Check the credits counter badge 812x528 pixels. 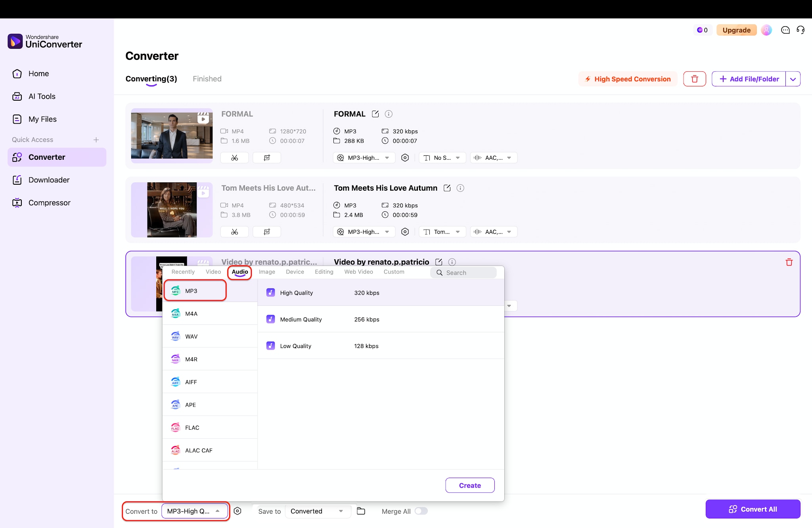(703, 30)
